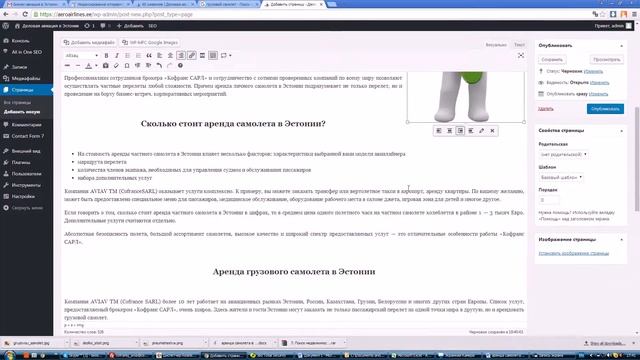
Task: Open Tools menu in sidebar
Action: pyautogui.click(x=27, y=185)
